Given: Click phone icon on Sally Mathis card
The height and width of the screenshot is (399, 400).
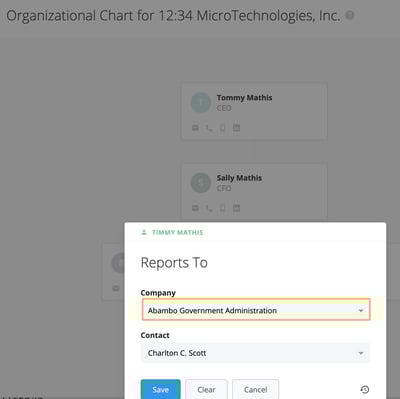Looking at the screenshot, I should click(209, 208).
